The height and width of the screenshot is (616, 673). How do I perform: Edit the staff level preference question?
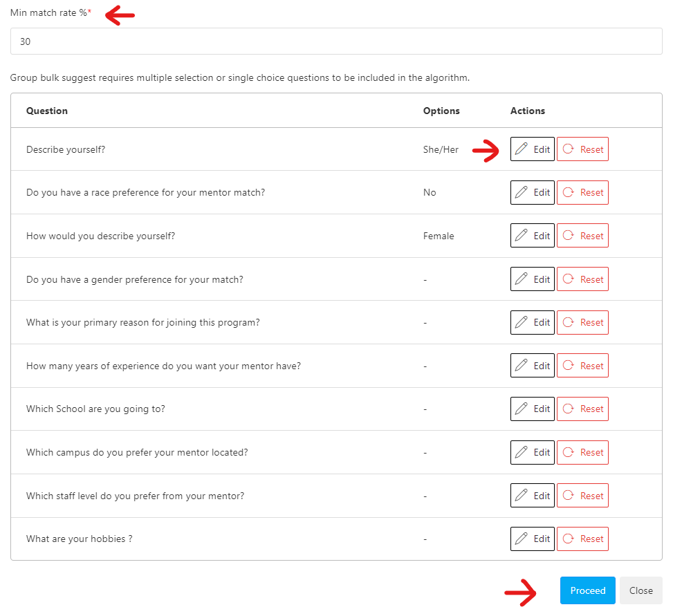coord(532,496)
